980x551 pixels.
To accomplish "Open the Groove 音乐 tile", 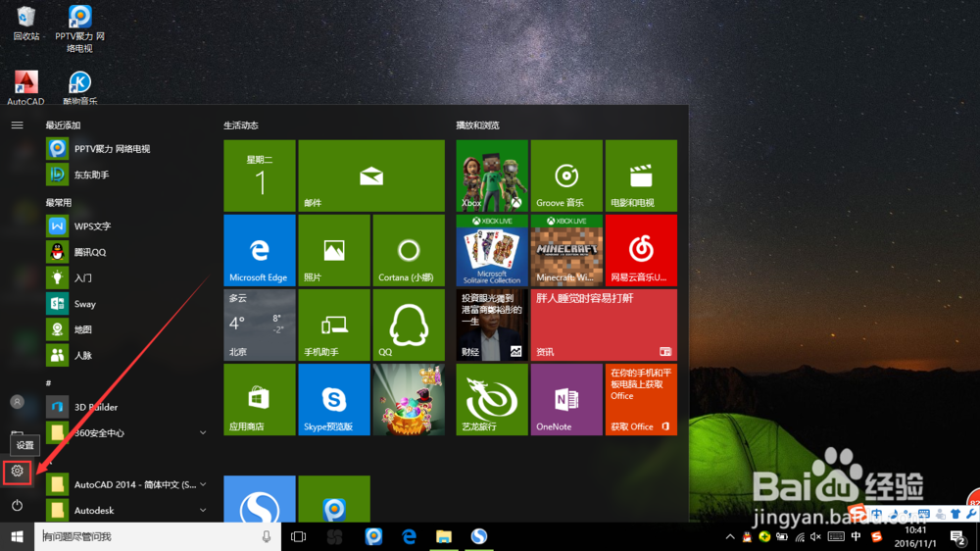I will (x=566, y=175).
